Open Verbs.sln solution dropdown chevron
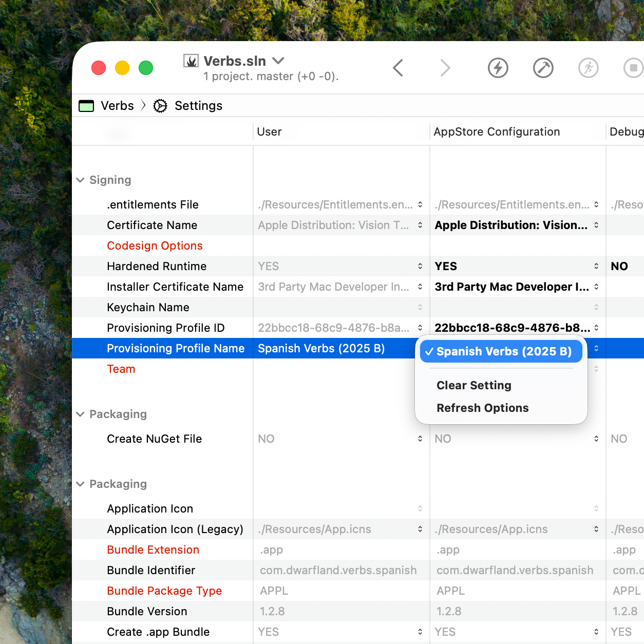The height and width of the screenshot is (644, 644). click(278, 61)
